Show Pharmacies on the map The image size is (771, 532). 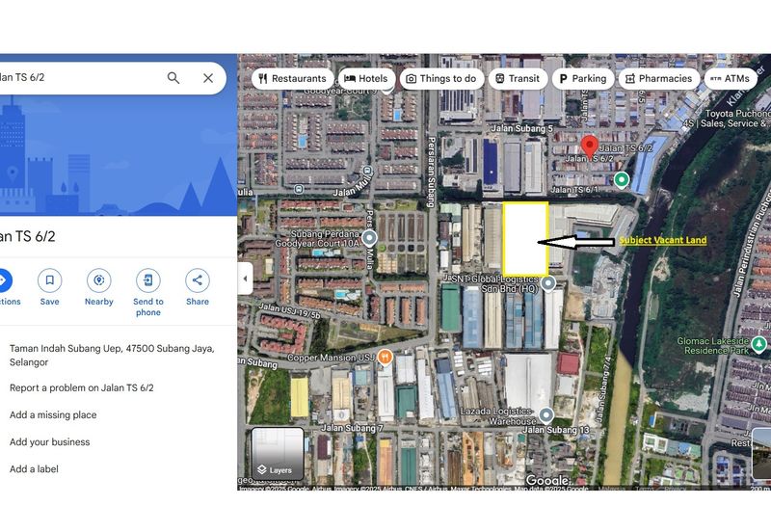point(657,78)
